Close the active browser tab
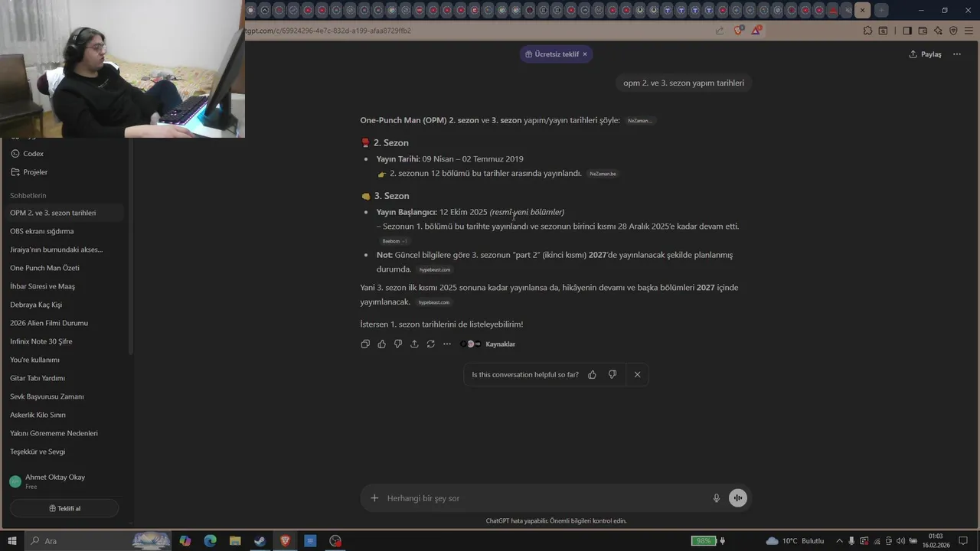 [x=863, y=10]
